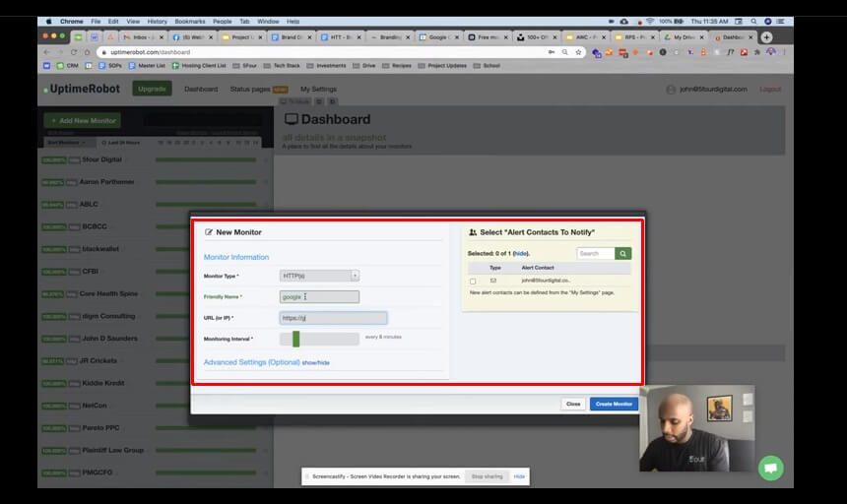
Task: Open the SOPs bookmark
Action: tap(109, 66)
